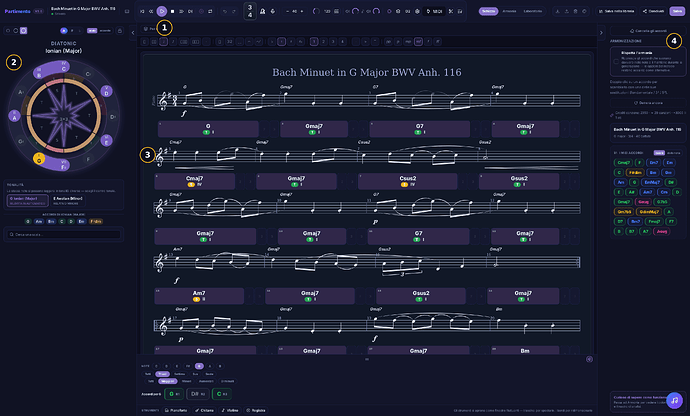
Task: Choose the G Ionian (Major) key option
Action: [28, 200]
